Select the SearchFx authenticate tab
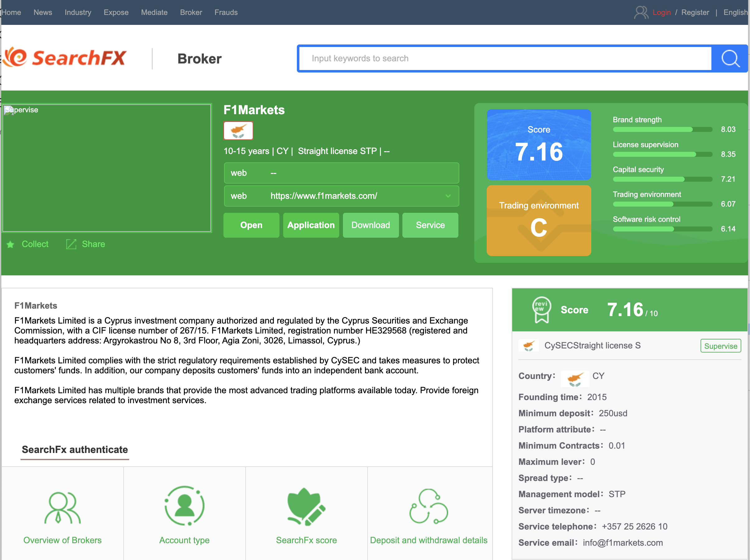This screenshot has width=750, height=560. coord(75,450)
